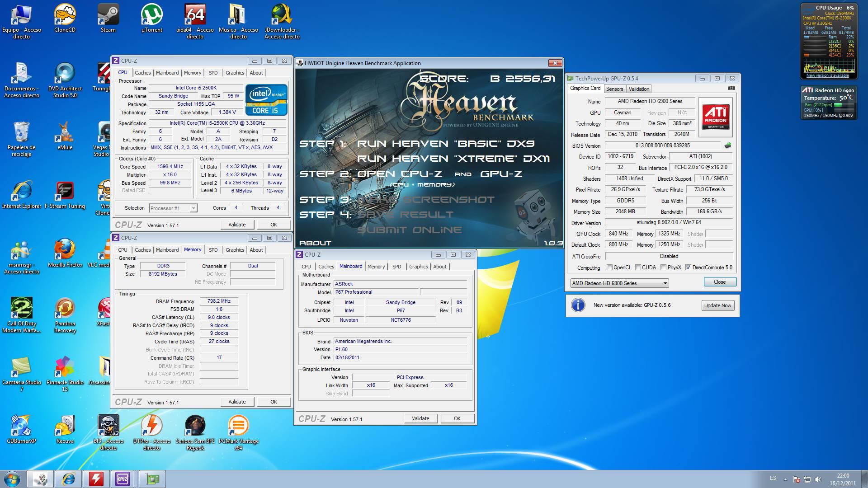Viewport: 868px width, 488px height.
Task: Click ABOUT in the Heaven Benchmark window
Action: pyautogui.click(x=315, y=243)
